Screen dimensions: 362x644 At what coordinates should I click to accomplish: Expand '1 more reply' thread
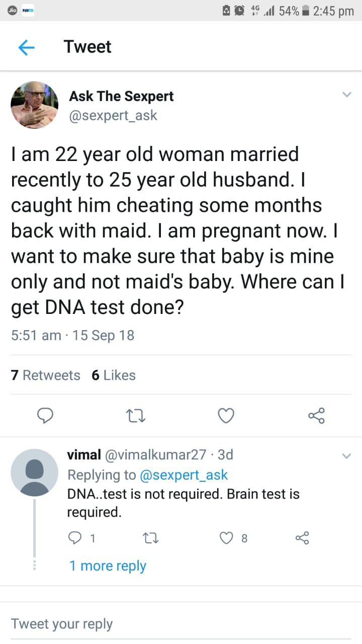pos(108,566)
